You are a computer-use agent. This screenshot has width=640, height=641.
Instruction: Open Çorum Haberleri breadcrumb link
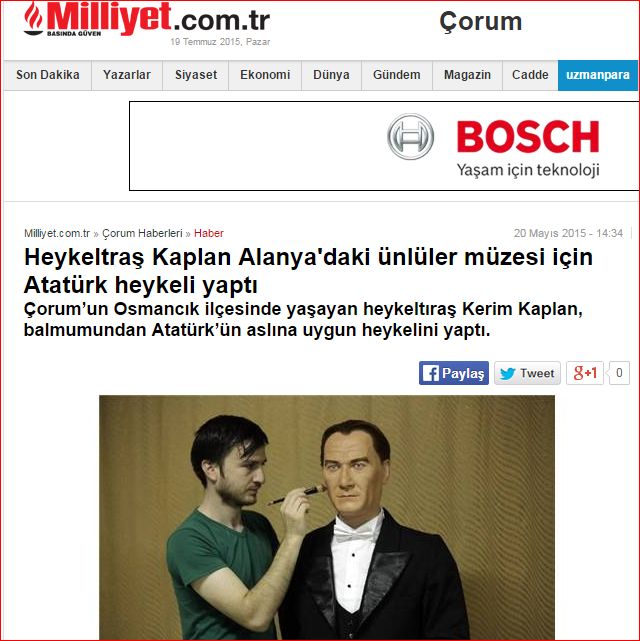142,233
